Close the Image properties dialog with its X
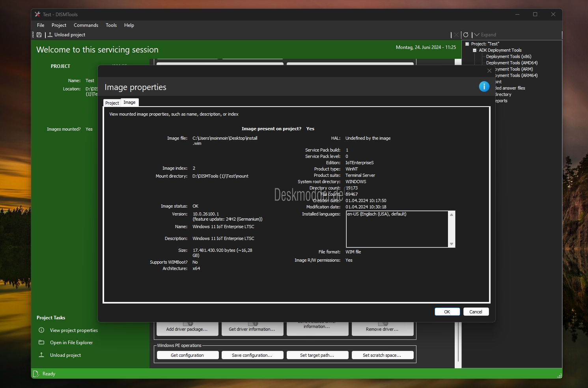The image size is (588, 388). coord(489,71)
